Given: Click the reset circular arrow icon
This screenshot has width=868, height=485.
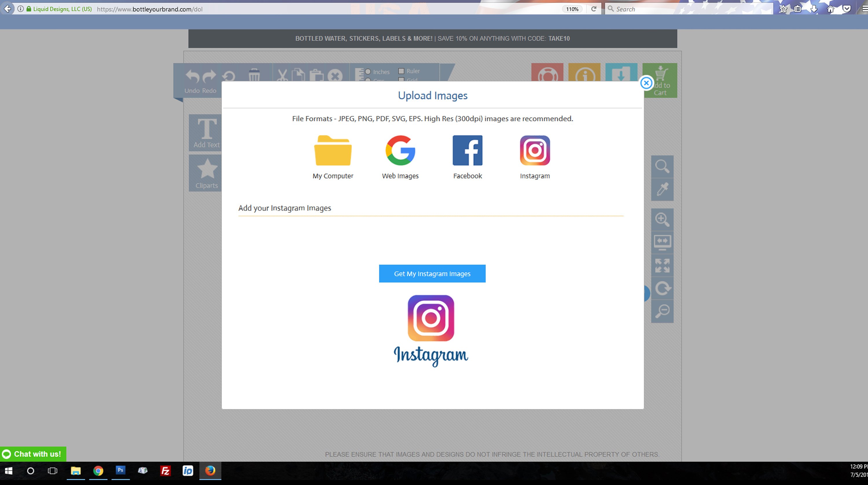Looking at the screenshot, I should 229,76.
